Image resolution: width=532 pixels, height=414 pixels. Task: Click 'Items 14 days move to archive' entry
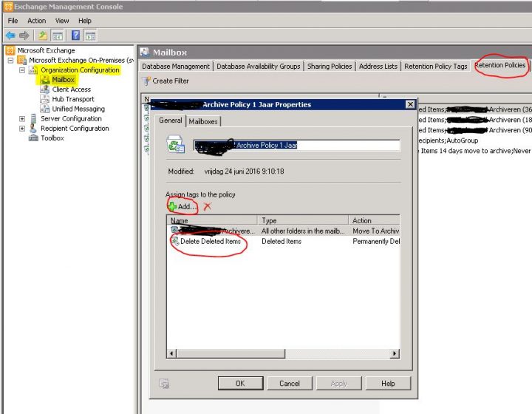point(475,151)
